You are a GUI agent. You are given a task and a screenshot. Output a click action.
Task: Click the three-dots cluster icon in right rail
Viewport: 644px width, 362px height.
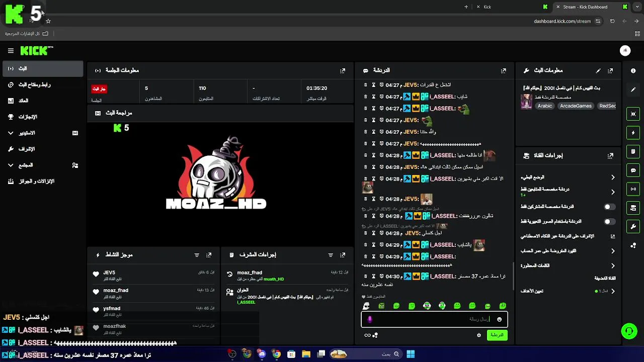point(633,245)
